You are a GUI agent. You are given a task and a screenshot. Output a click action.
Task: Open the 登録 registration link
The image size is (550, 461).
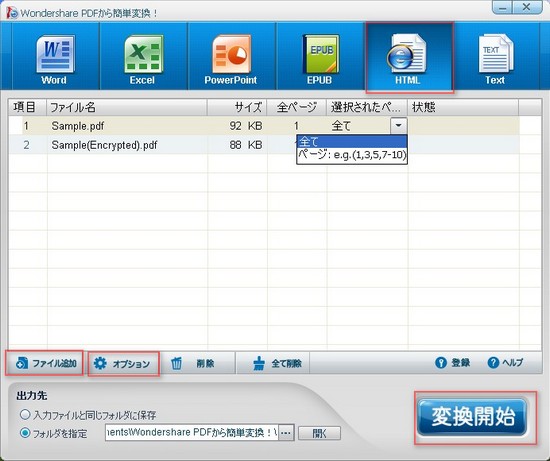[452, 362]
